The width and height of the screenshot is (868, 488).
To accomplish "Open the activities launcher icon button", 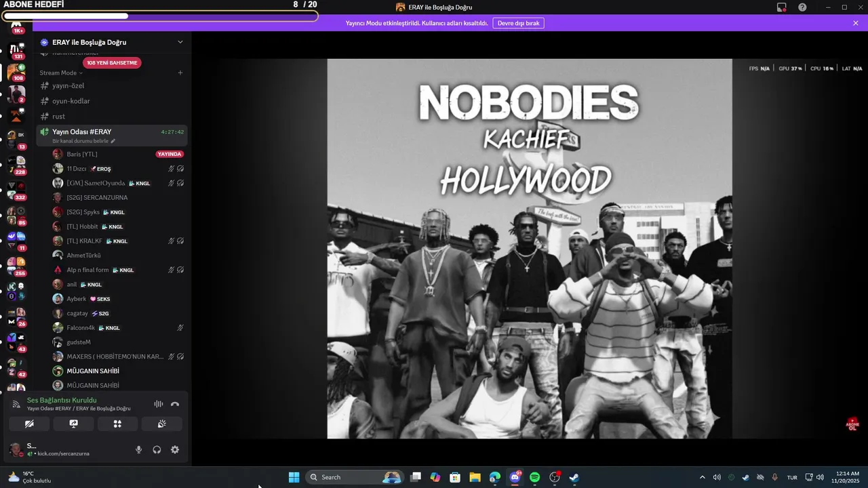I will pyautogui.click(x=117, y=424).
